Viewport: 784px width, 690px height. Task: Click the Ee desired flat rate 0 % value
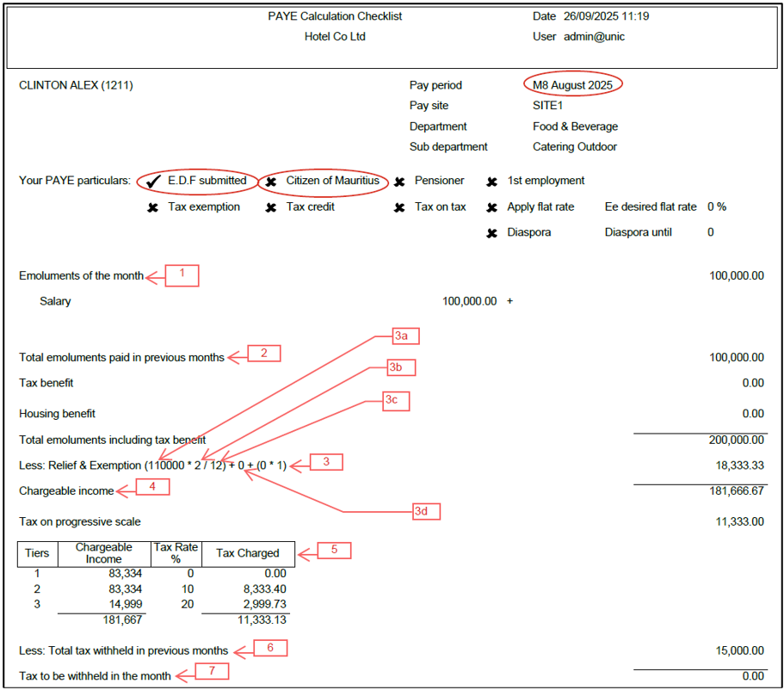point(717,207)
